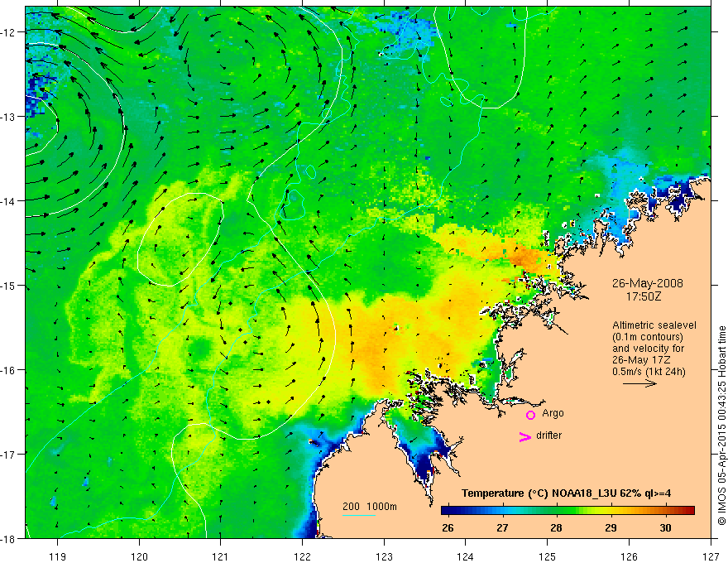Image resolution: width=728 pixels, height=563 pixels.
Task: Click the latitude axis label -12
Action: tap(7, 32)
